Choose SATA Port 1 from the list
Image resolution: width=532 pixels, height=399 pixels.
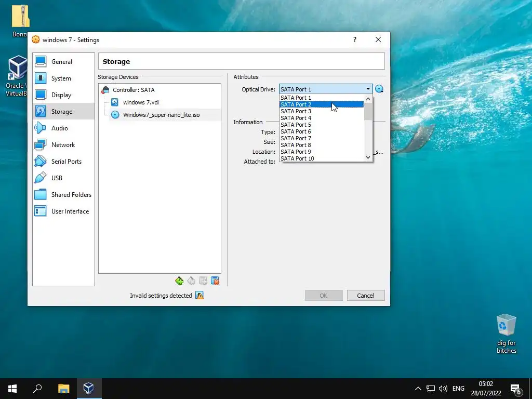pyautogui.click(x=322, y=98)
